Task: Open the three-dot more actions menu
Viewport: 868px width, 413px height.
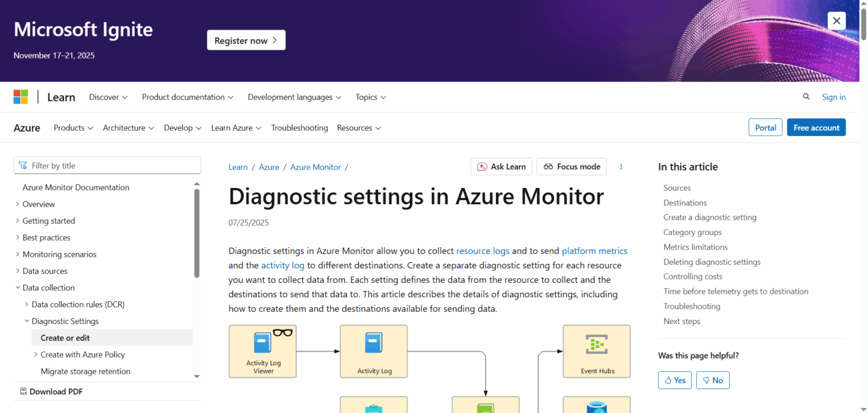Action: coord(621,166)
